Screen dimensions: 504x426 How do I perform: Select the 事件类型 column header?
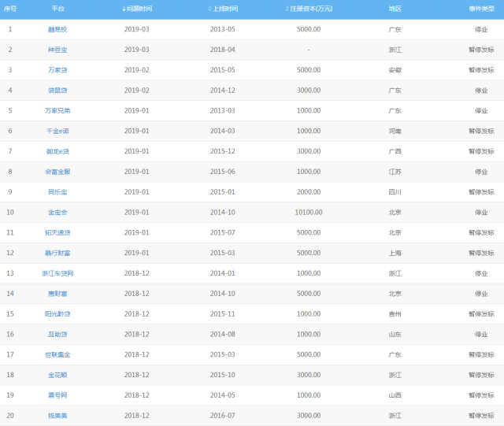click(x=481, y=9)
